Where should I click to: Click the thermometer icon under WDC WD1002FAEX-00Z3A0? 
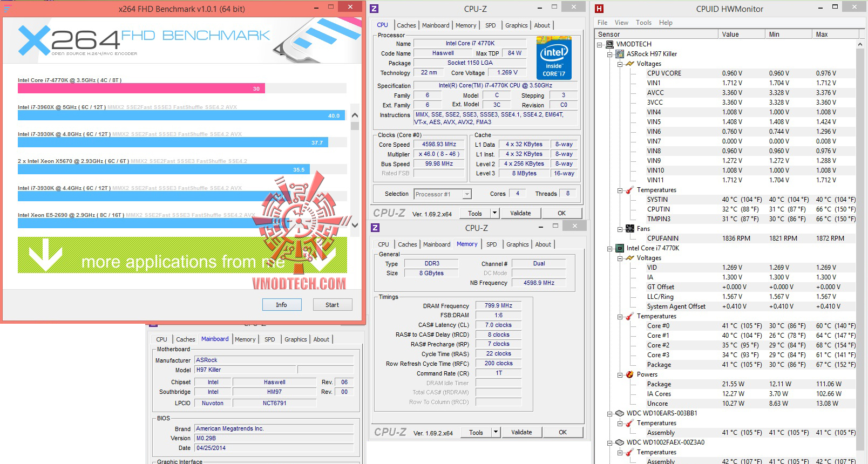(630, 452)
